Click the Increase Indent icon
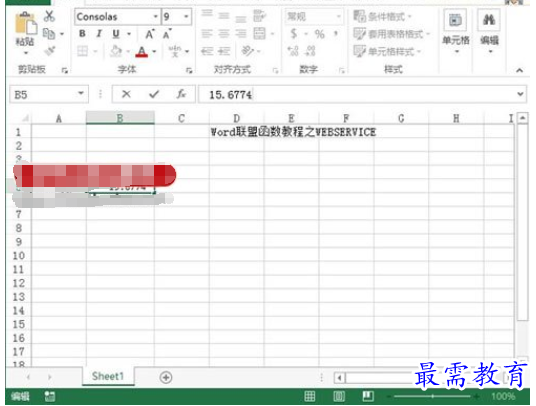This screenshot has height=406, width=536. [224, 51]
